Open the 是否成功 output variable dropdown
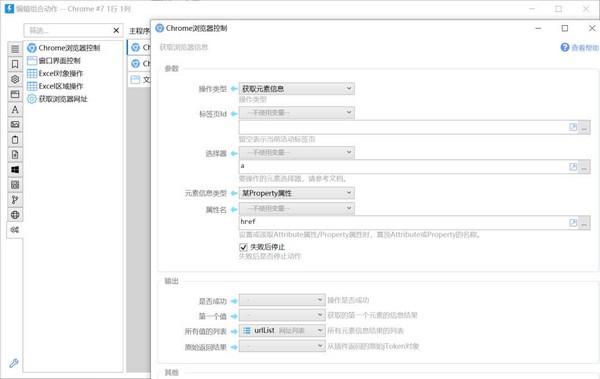Screen dimensions: 600x379 coord(282,300)
